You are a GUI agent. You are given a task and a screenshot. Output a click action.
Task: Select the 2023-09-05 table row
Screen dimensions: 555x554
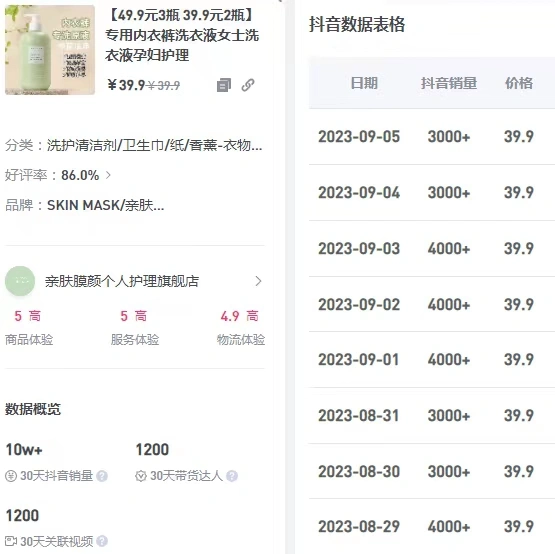[x=432, y=137]
